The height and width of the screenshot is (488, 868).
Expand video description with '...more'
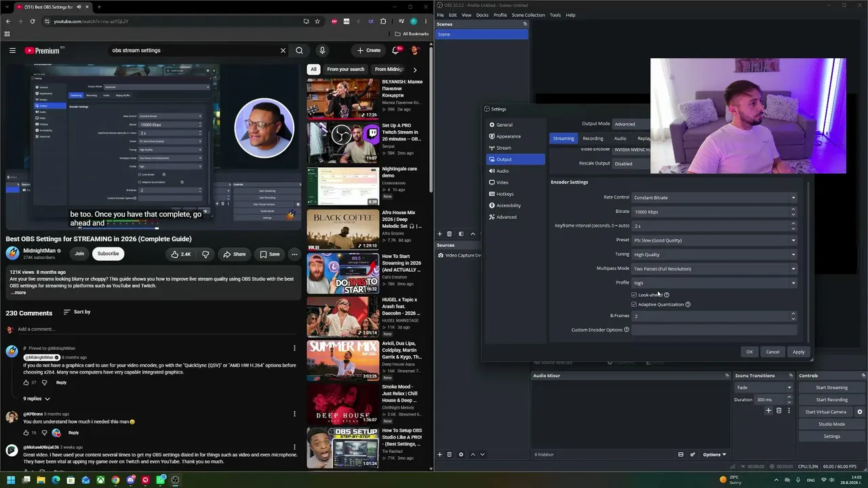coord(18,293)
